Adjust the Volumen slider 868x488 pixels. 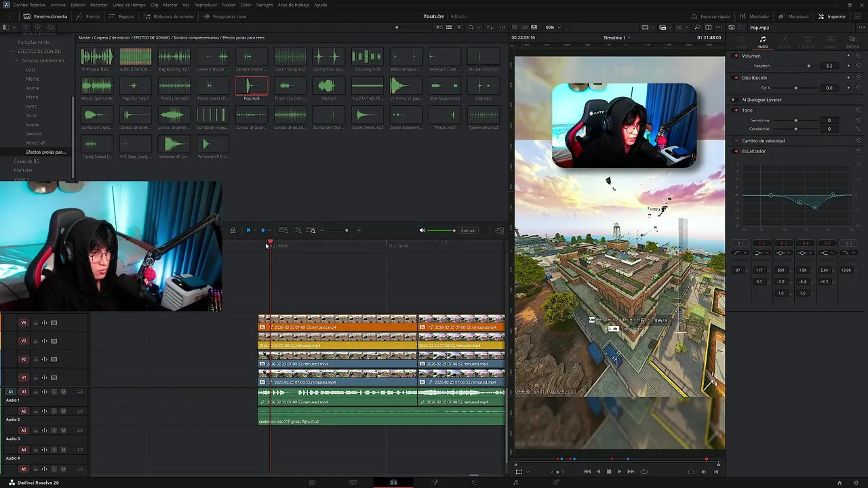[x=796, y=66]
